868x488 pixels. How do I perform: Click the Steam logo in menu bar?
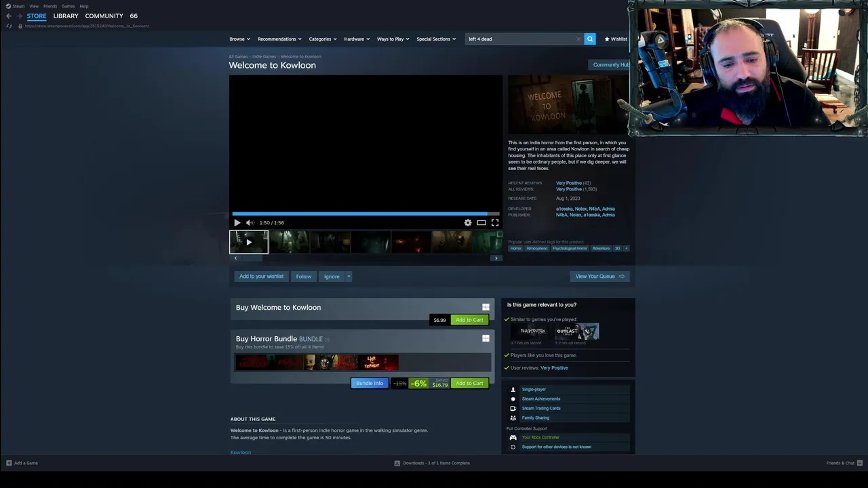coord(8,6)
